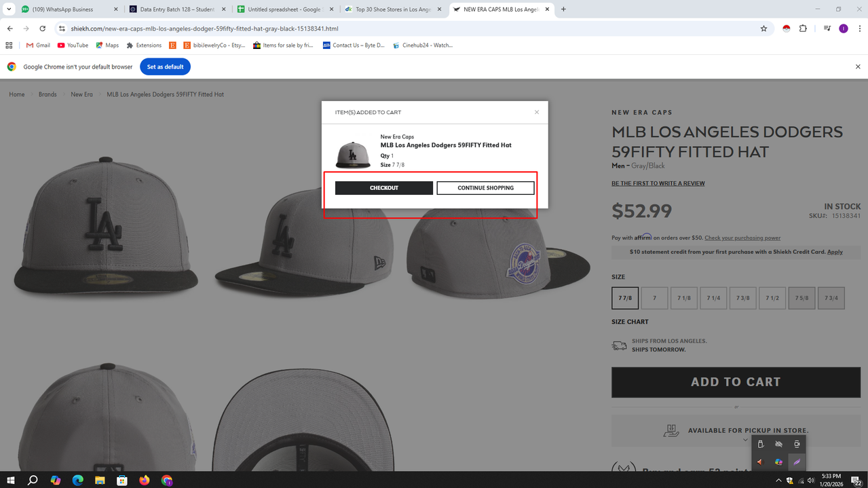Bookmark this page with the star icon

click(763, 29)
